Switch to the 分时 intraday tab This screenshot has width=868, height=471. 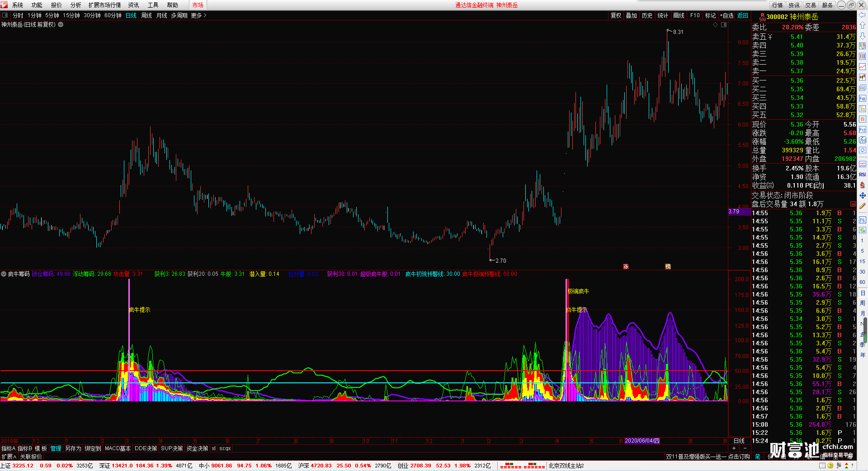18,15
